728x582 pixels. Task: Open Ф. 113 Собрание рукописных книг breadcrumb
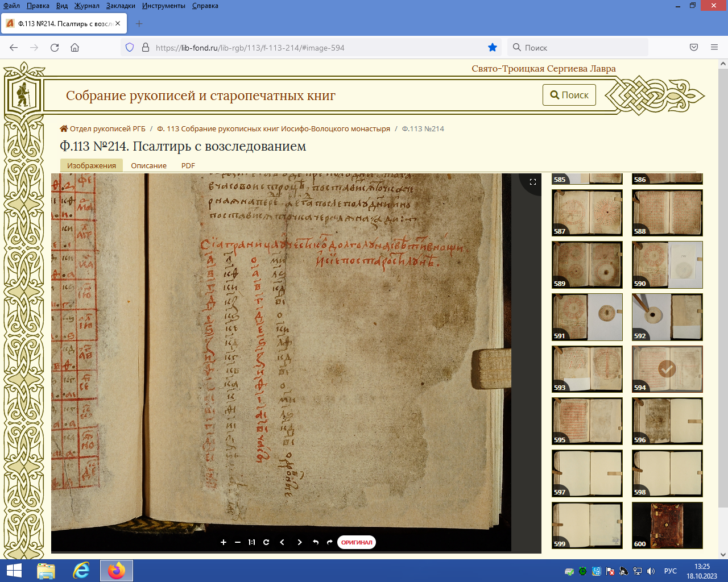274,128
